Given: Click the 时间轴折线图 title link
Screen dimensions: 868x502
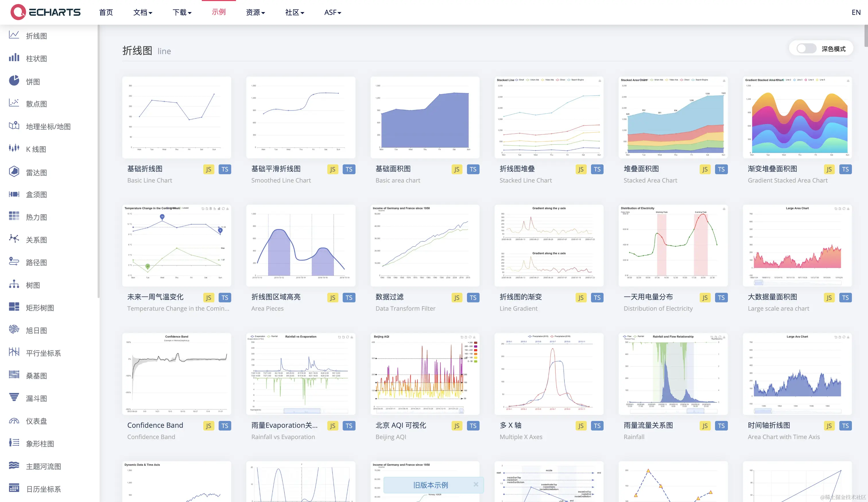Looking at the screenshot, I should click(x=769, y=425).
